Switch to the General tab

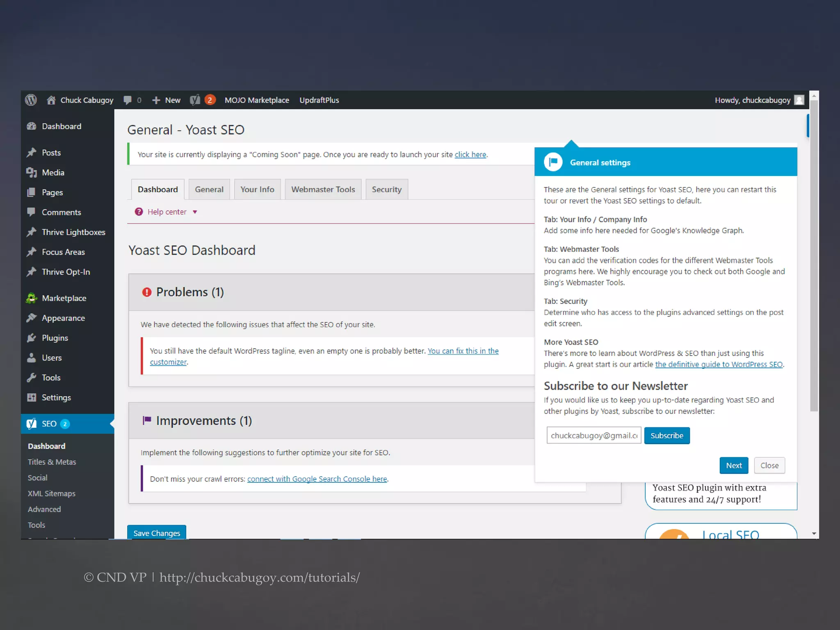click(x=209, y=189)
